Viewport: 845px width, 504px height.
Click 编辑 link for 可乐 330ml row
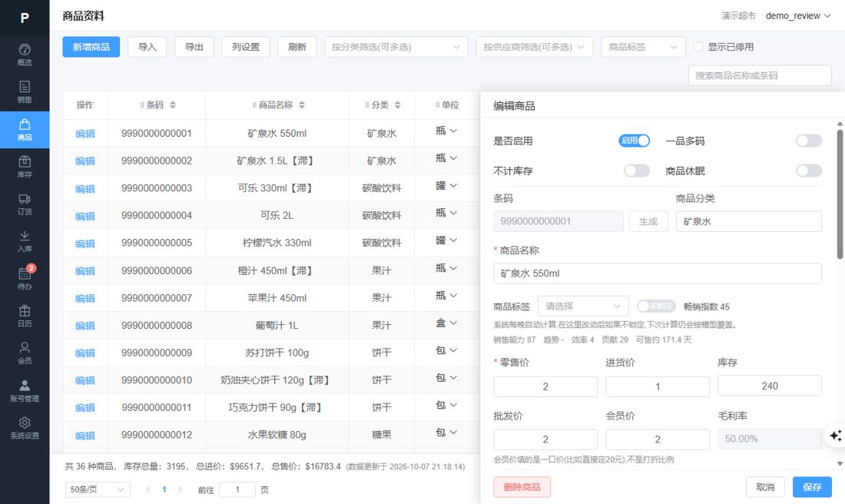click(x=85, y=189)
